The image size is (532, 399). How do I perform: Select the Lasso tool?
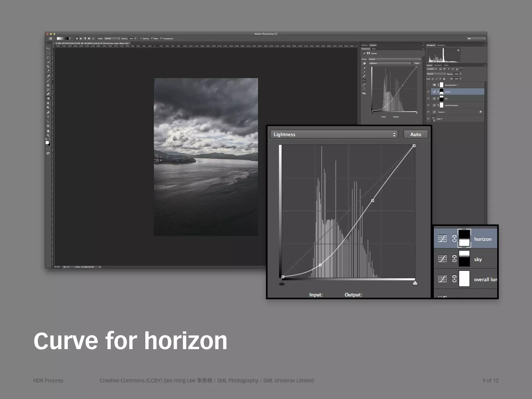[x=48, y=57]
